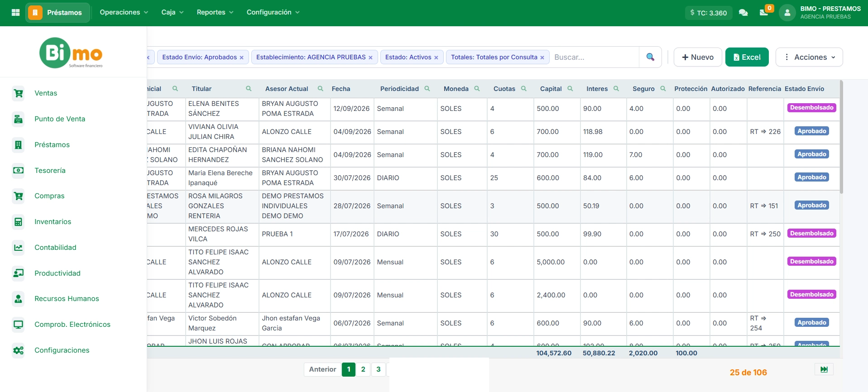Focus the Buscar search field
Viewport: 868px width, 392px height.
point(595,57)
